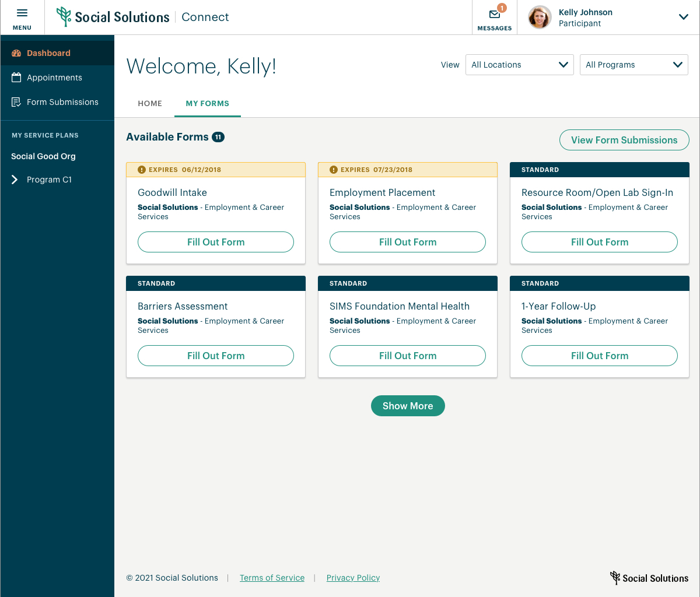Click the Appointments calendar icon
Screen dimensions: 700x597
[x=16, y=78]
